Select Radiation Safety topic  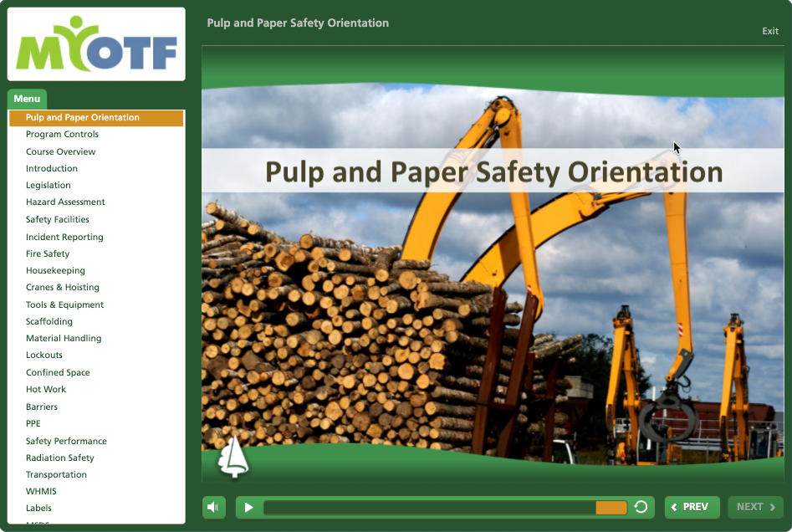[59, 458]
